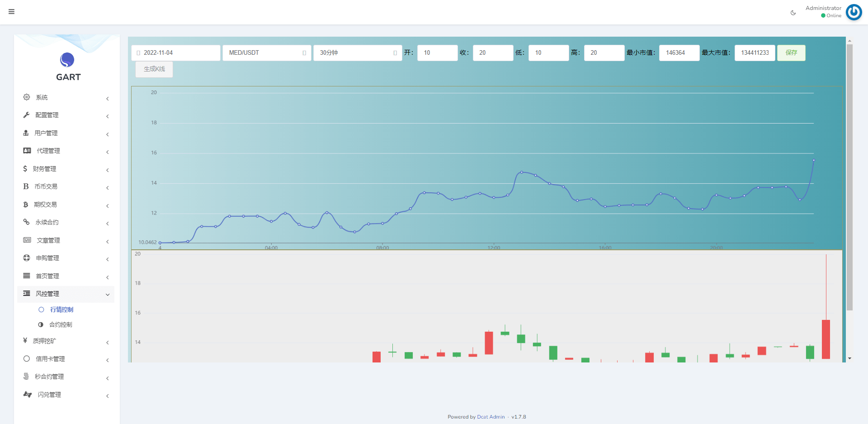
Task: Click the yen icon beside 质押挖矿
Action: [x=25, y=341]
